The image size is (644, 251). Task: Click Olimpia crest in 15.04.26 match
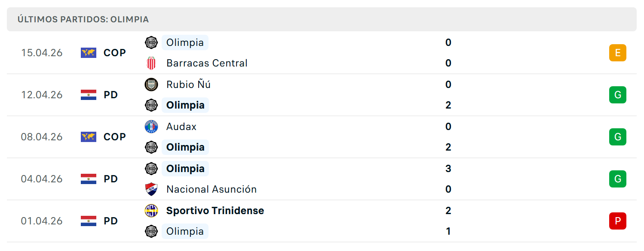point(151,42)
